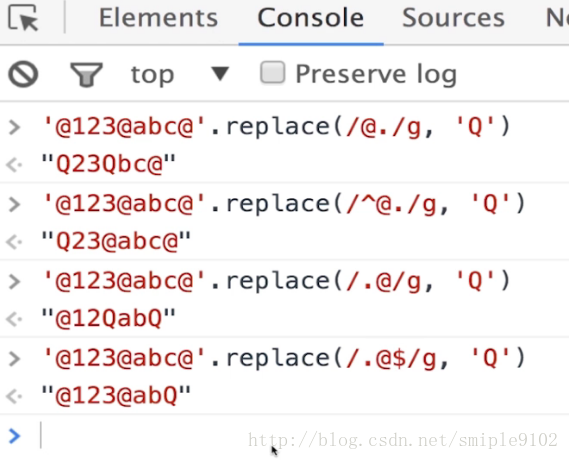Clear the console with the ban icon
The width and height of the screenshot is (569, 460).
click(23, 74)
